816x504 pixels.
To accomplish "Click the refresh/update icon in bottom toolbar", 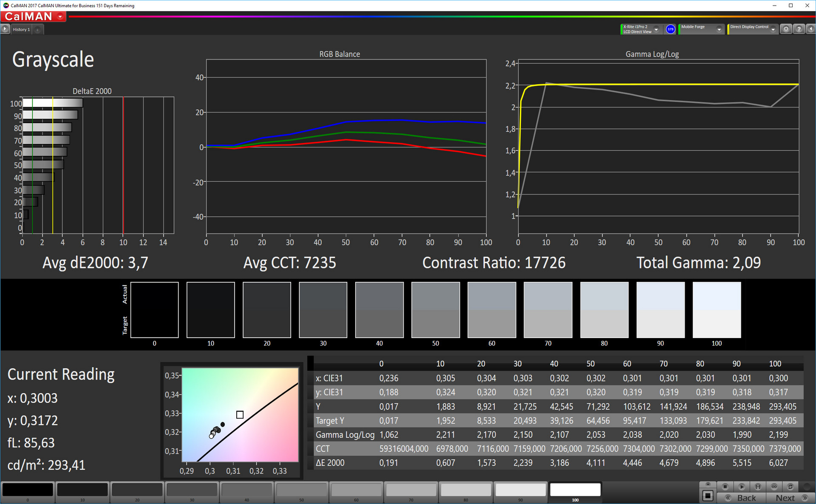I will [x=790, y=487].
